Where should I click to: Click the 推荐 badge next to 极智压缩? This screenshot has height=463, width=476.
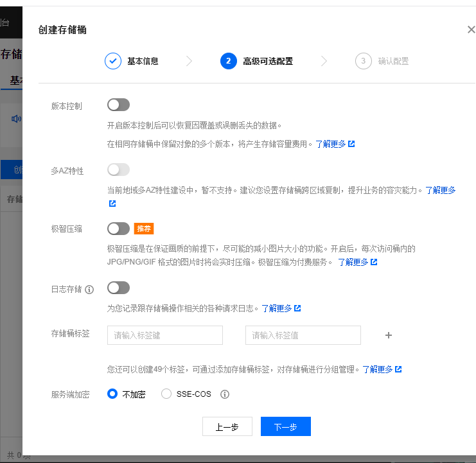pos(144,229)
